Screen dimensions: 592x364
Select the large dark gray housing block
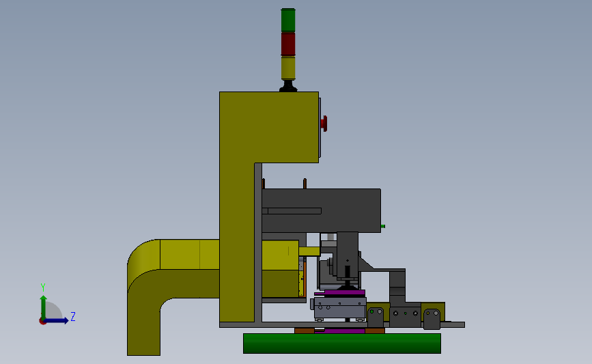point(321,210)
